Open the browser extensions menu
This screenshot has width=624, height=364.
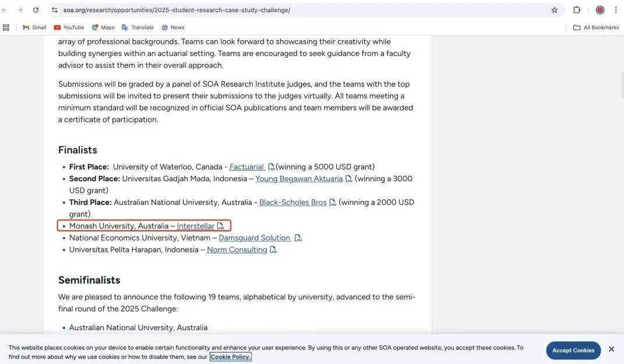pos(576,10)
